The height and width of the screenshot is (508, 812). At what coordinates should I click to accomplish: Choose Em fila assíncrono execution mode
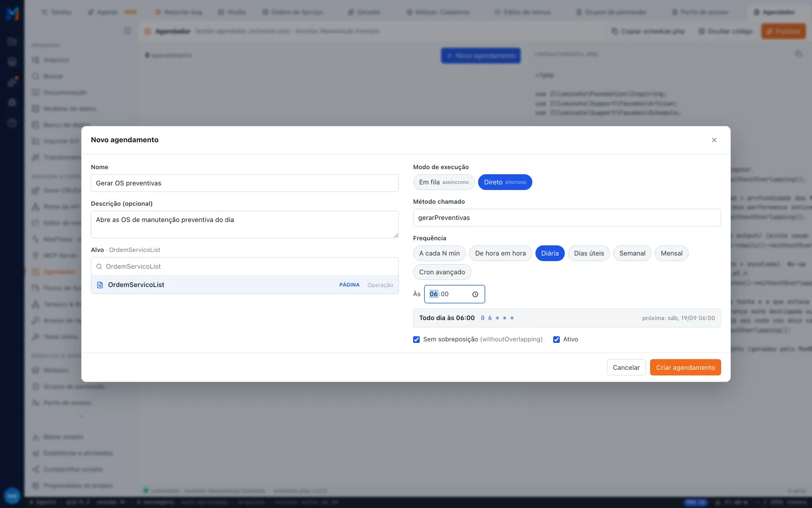coord(444,182)
